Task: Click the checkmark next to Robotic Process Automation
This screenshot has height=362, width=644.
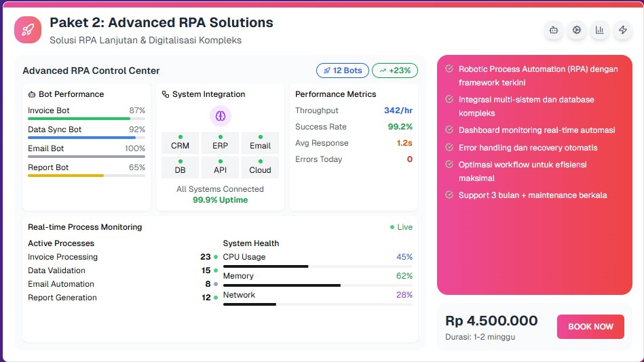Action: [x=449, y=68]
